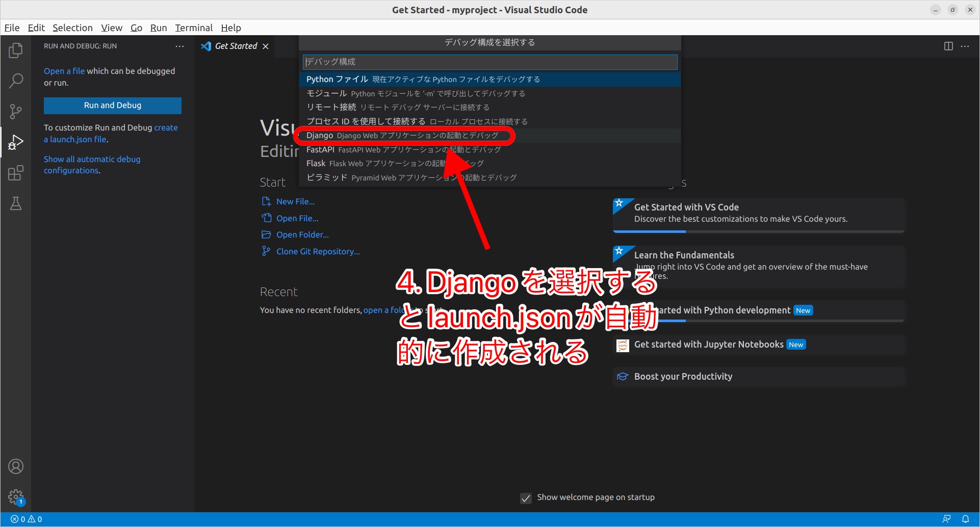Click the 'Clone Git Repository...' link

tap(317, 251)
